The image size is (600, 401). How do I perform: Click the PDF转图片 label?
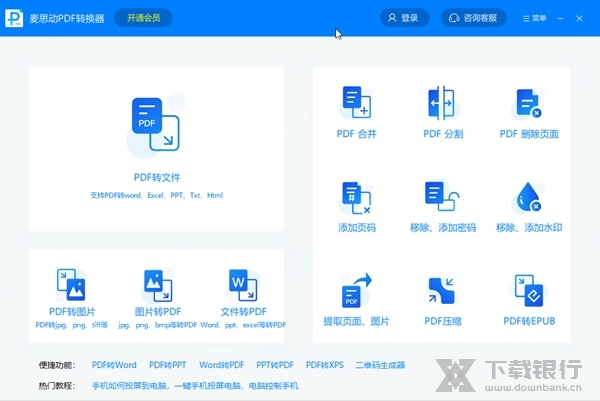point(72,312)
